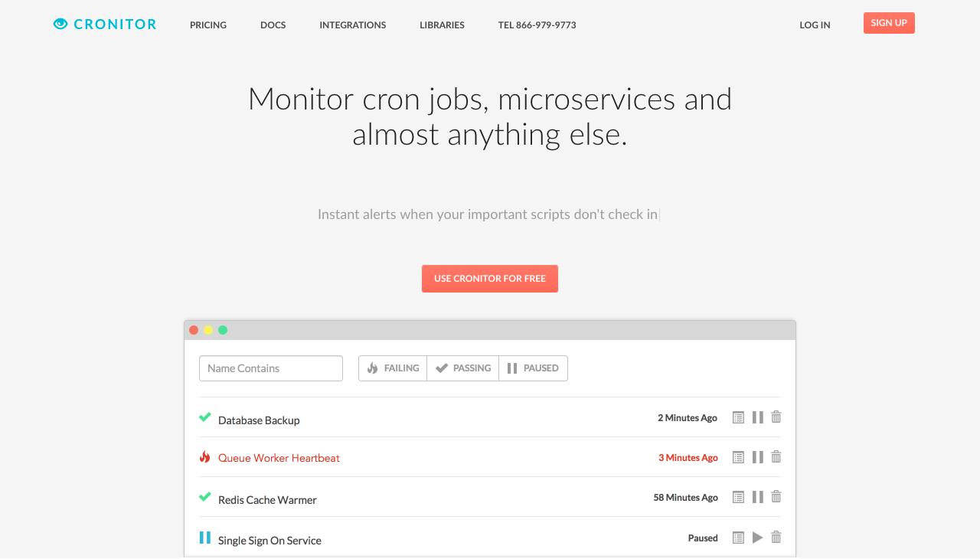Click the flame icon beside Queue Worker Heartbeat
The image size is (980, 559).
point(204,457)
